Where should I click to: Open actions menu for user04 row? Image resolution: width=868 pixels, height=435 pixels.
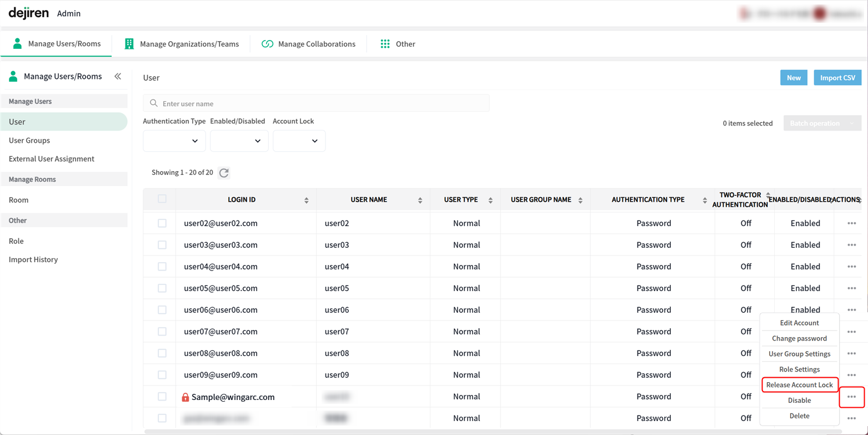point(851,267)
